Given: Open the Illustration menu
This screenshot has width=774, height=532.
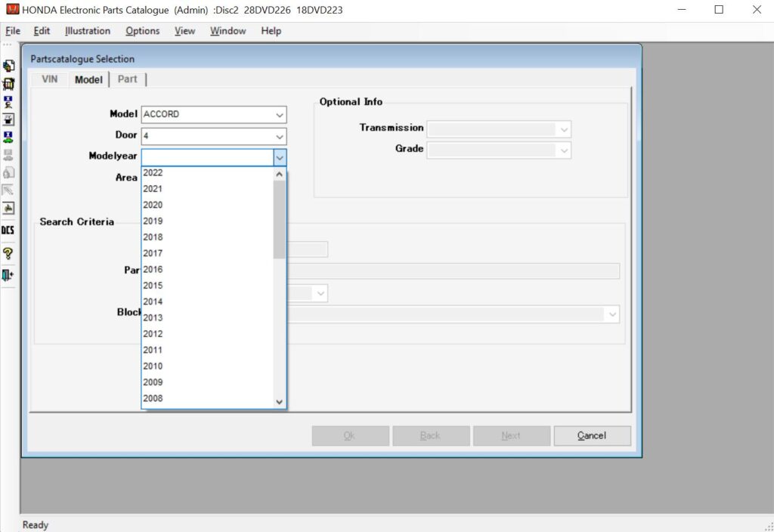Looking at the screenshot, I should 88,31.
